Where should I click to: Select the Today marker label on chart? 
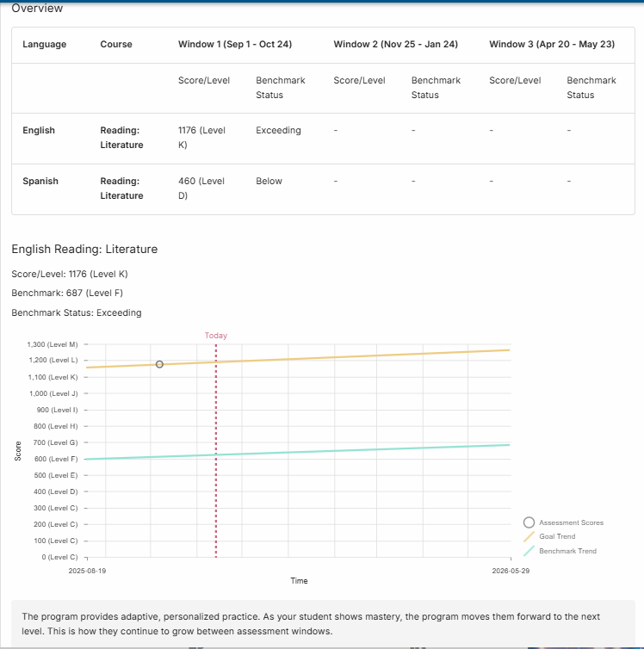(216, 336)
